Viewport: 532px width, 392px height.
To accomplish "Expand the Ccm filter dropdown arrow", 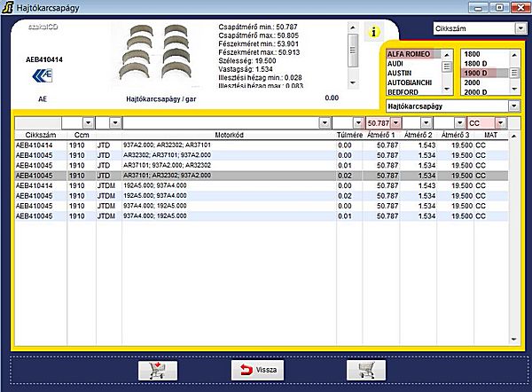I will [x=88, y=123].
